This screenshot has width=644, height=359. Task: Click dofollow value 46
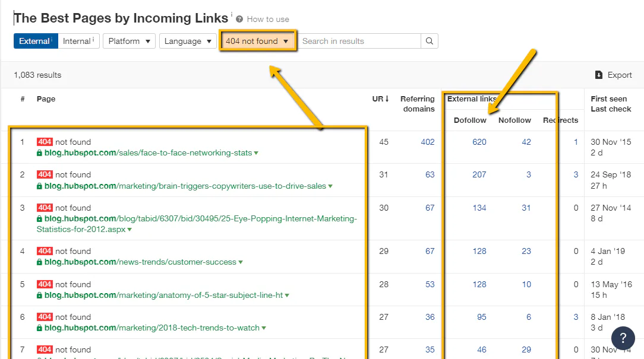pos(482,350)
